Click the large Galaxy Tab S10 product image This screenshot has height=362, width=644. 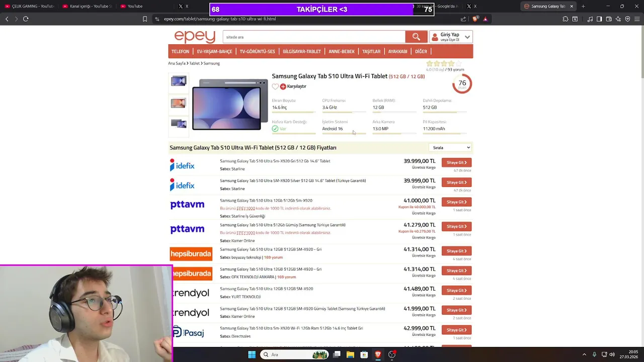tap(230, 105)
